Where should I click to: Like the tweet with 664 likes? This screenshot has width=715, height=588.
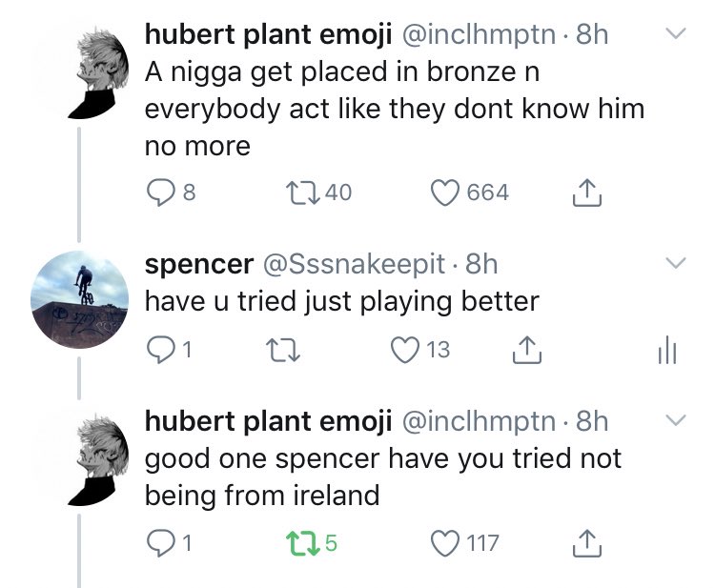(x=444, y=193)
